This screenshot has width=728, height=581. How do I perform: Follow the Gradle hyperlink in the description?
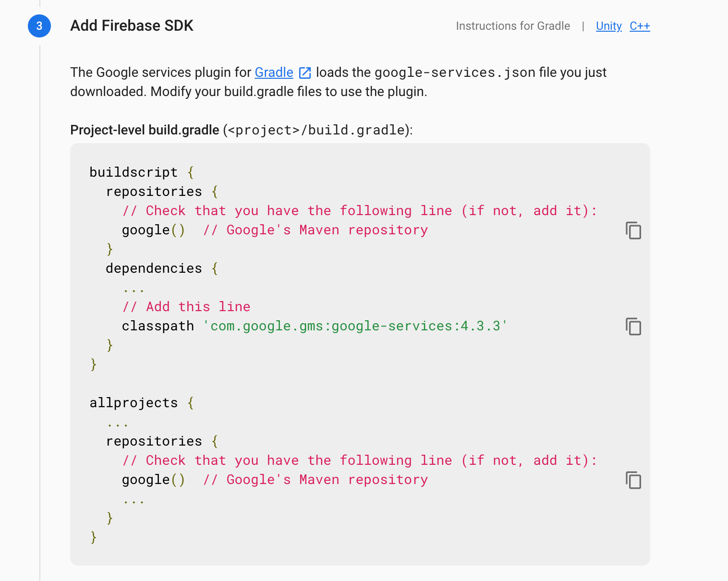pos(274,72)
